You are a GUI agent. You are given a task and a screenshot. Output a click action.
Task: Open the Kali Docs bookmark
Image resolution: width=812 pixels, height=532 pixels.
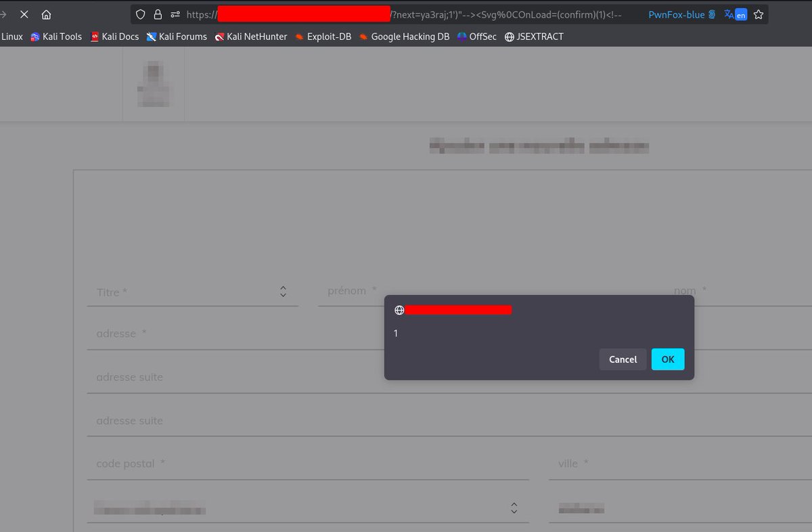pyautogui.click(x=114, y=37)
